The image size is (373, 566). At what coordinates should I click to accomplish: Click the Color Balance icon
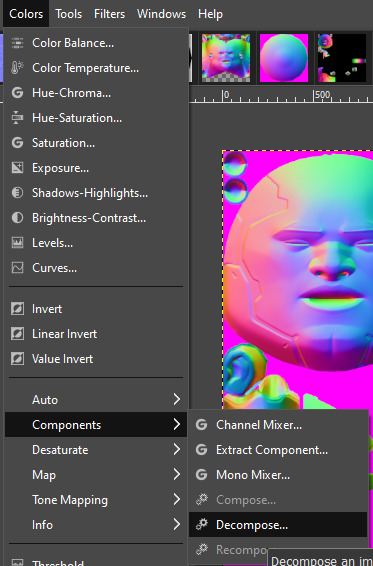point(17,43)
